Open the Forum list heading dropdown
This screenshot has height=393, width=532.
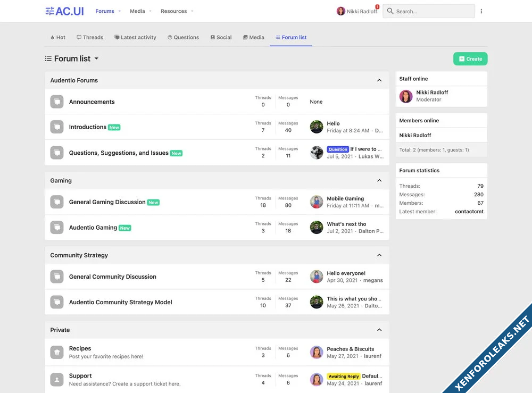tap(96, 59)
